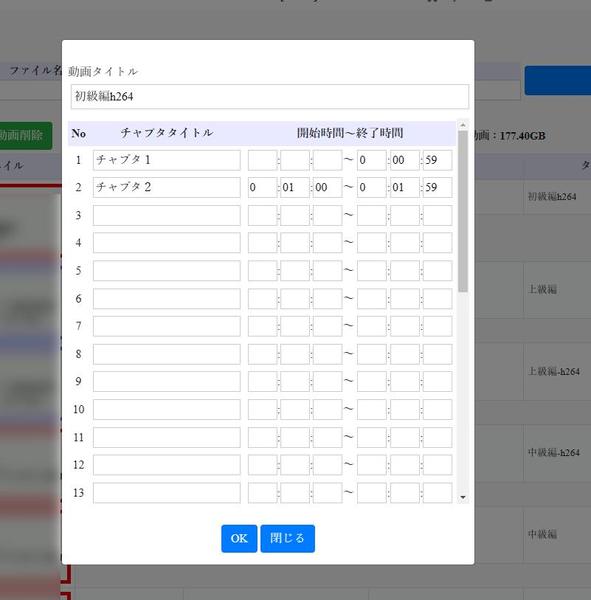
Task: Select row 12 start second field
Action: (327, 465)
